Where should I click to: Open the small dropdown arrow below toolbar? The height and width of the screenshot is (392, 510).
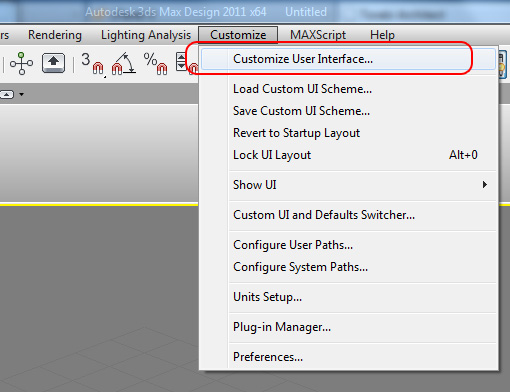[x=21, y=94]
